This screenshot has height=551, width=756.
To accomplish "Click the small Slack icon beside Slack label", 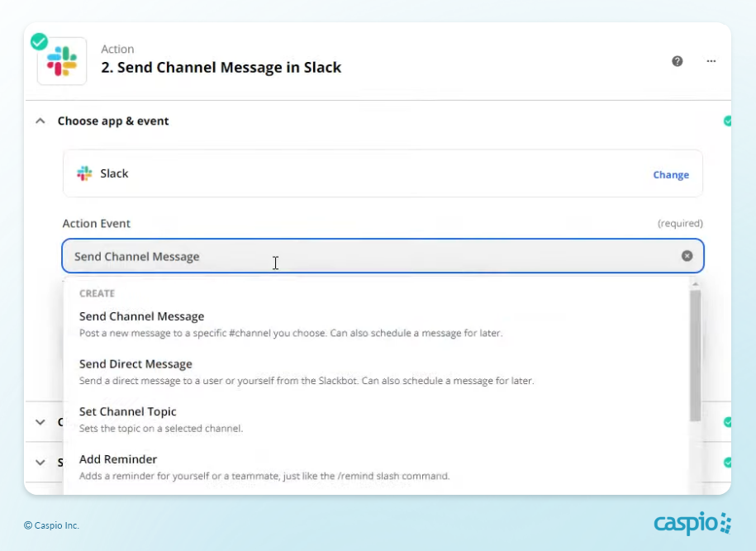I will tap(84, 173).
